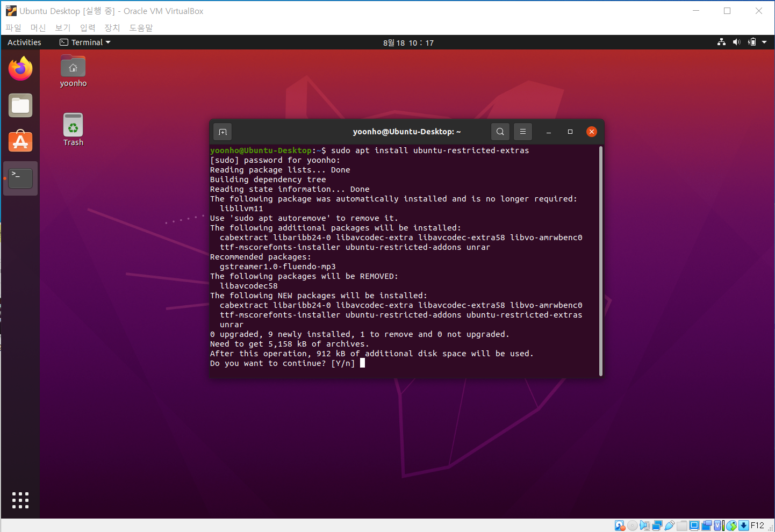The image size is (775, 532).
Task: Click VirtualBox recording indicator
Action: 707,526
